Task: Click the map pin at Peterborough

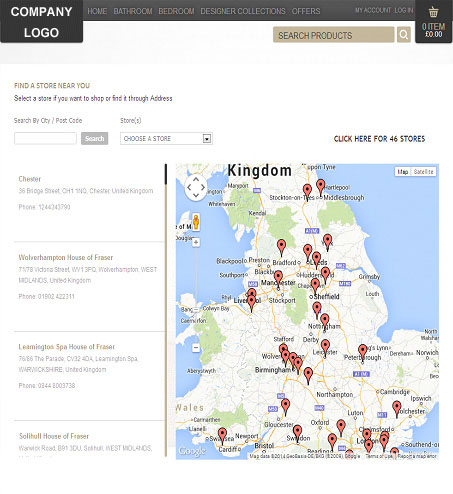Action: (x=362, y=353)
